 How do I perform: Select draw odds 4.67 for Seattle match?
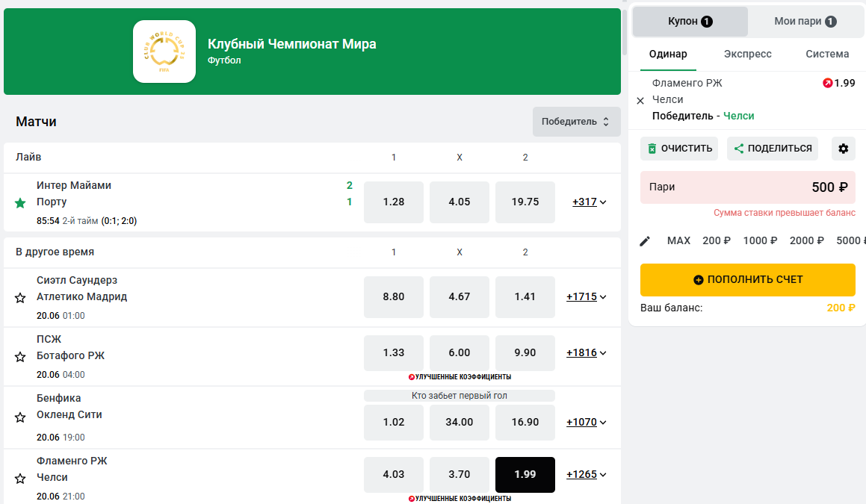coord(460,297)
